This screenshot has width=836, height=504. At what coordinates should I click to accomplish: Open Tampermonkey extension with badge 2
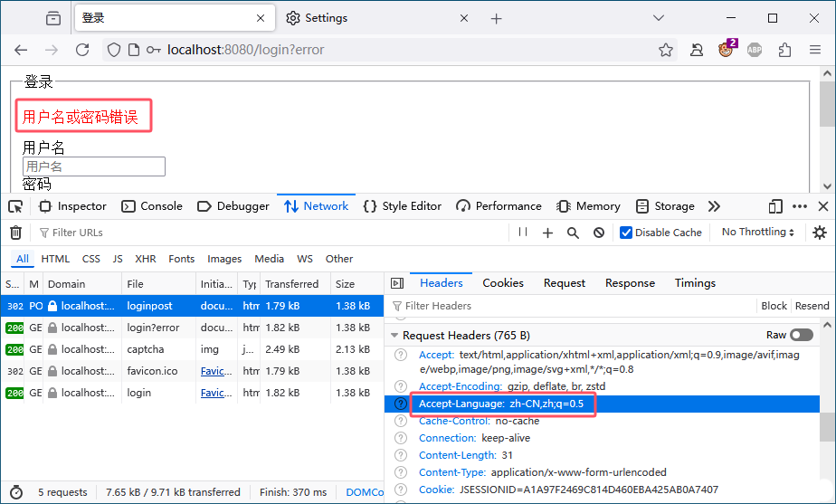pos(727,49)
